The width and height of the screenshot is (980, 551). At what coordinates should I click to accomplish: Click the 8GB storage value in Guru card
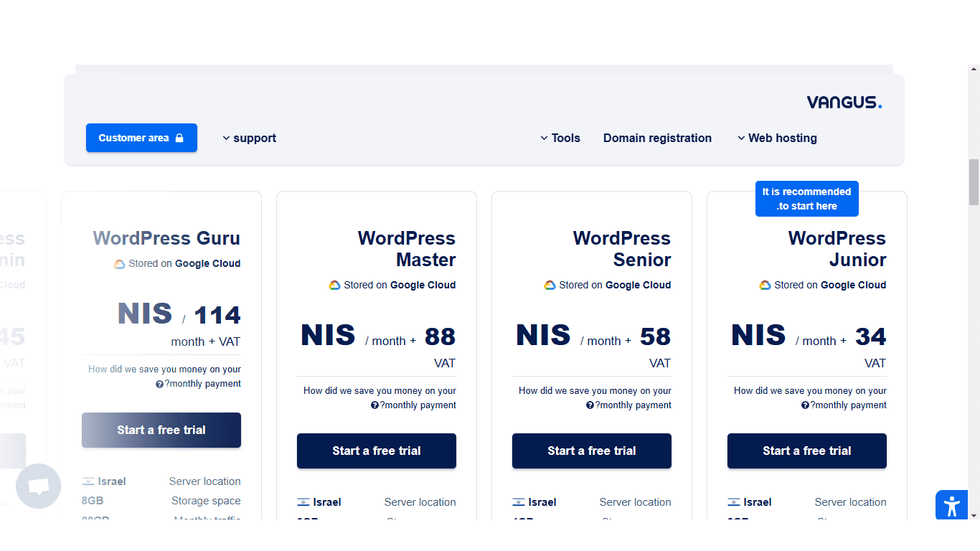click(93, 501)
